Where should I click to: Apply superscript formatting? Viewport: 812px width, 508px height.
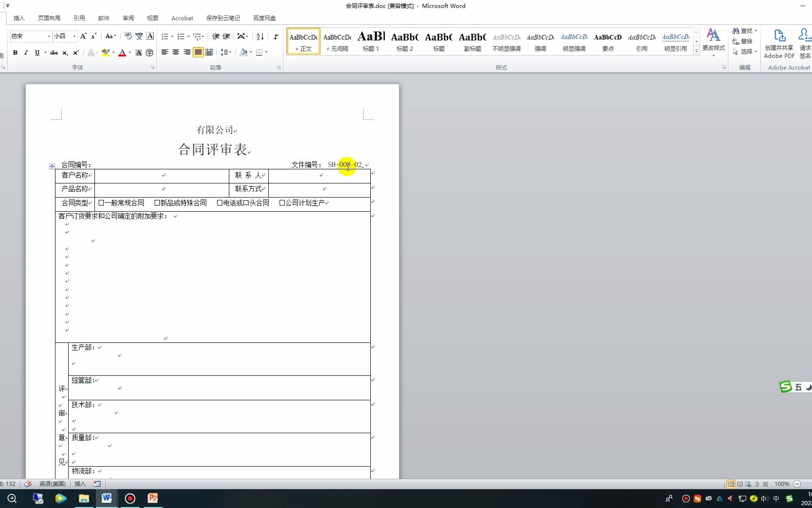point(76,53)
